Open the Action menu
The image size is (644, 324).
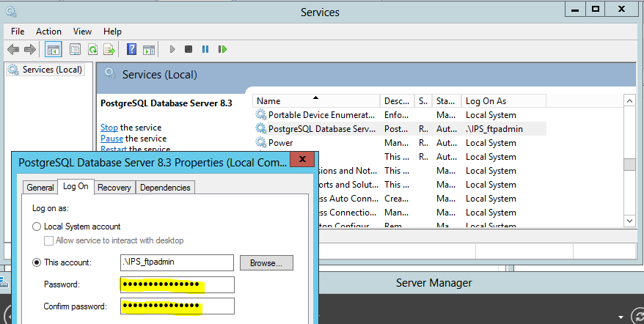(x=48, y=32)
